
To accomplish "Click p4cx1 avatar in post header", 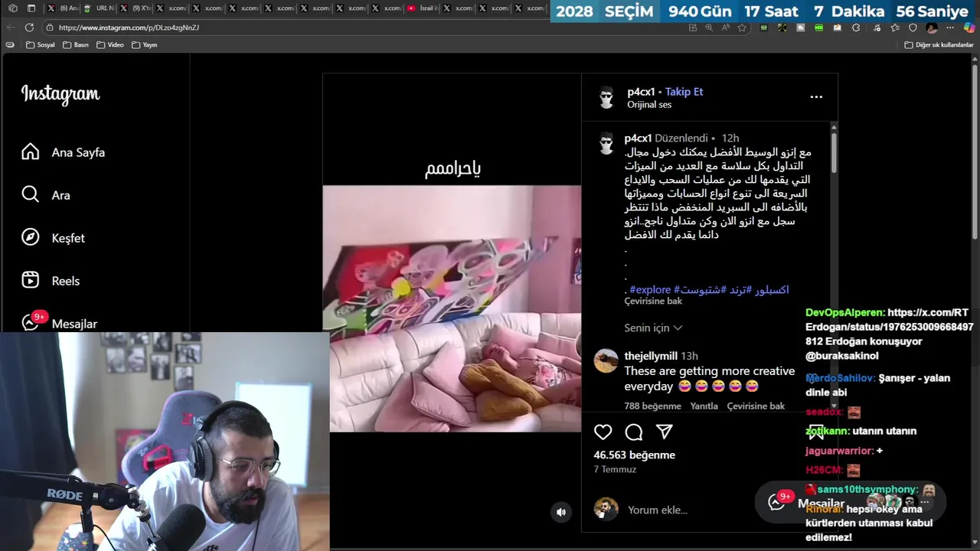I will [x=606, y=98].
